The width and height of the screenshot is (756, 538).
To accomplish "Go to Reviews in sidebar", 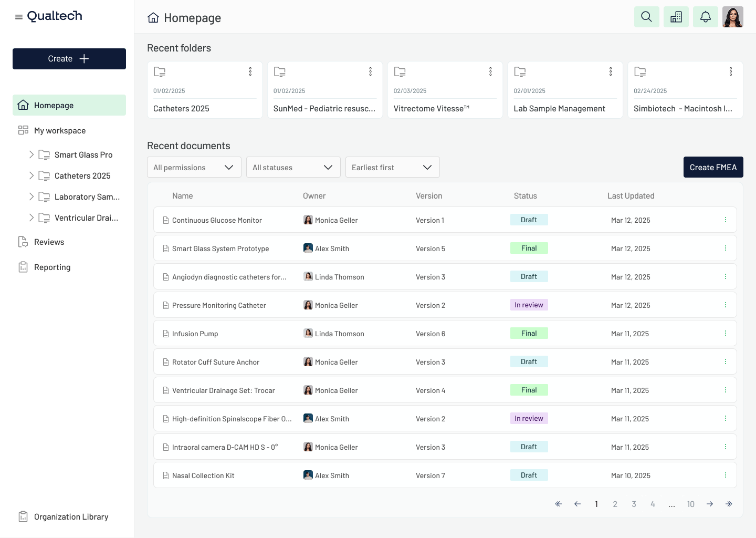I will pyautogui.click(x=49, y=242).
